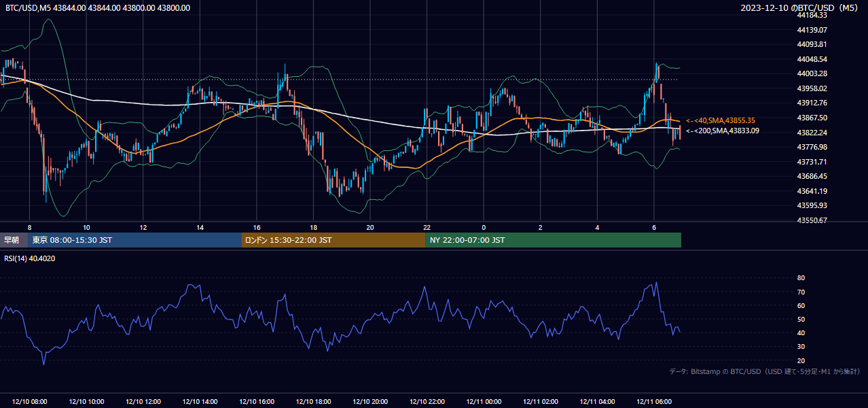Click the RSI scale value 60
Screen dimensions: 868x408
801,305
